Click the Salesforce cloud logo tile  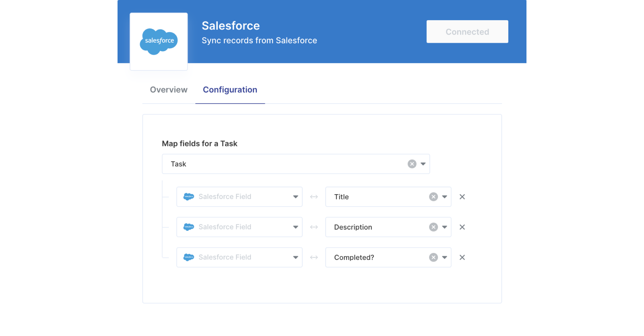pos(159,41)
